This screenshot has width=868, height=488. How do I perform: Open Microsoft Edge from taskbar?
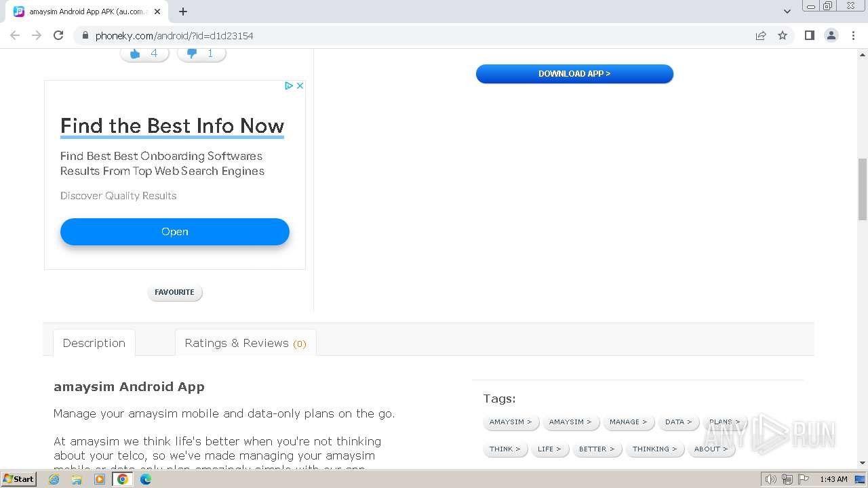point(146,479)
